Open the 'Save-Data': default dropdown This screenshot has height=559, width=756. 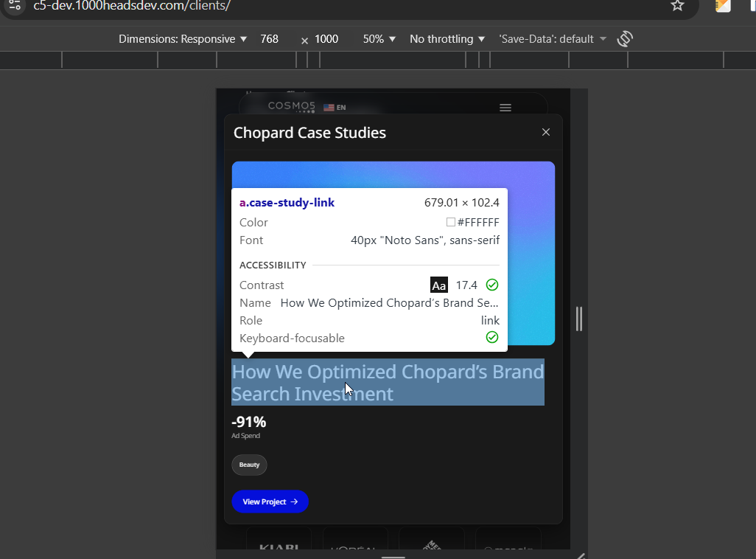coord(553,39)
